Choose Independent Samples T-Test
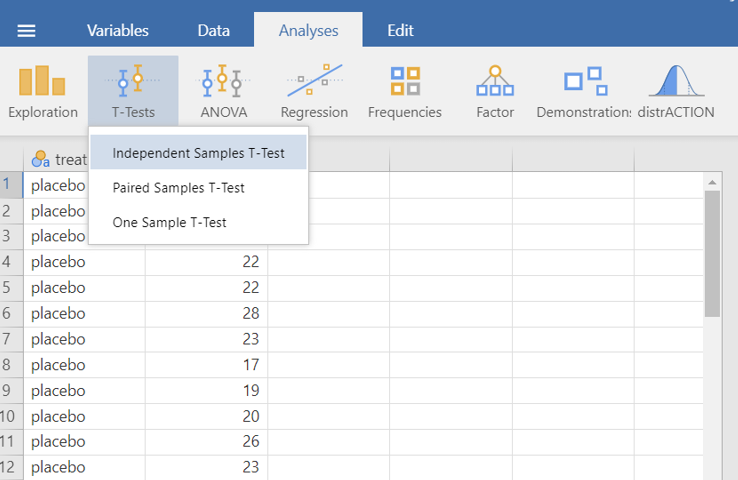738x480 pixels. click(198, 153)
